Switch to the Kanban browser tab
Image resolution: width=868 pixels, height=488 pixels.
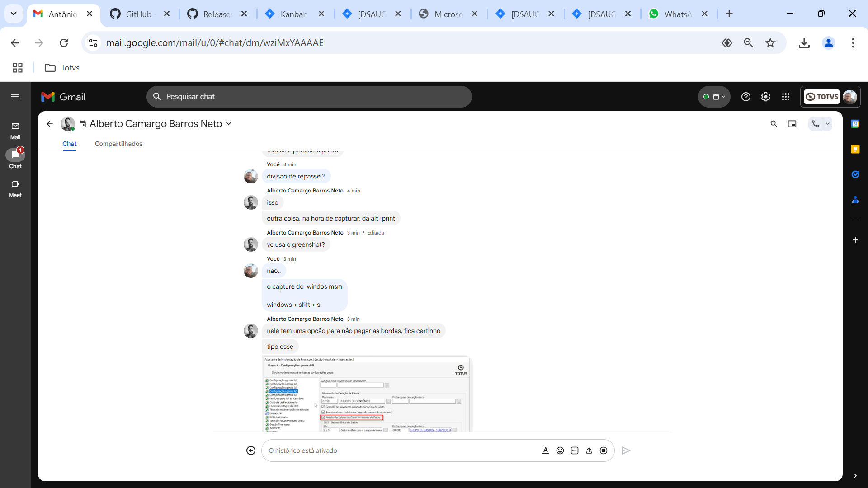click(x=294, y=14)
